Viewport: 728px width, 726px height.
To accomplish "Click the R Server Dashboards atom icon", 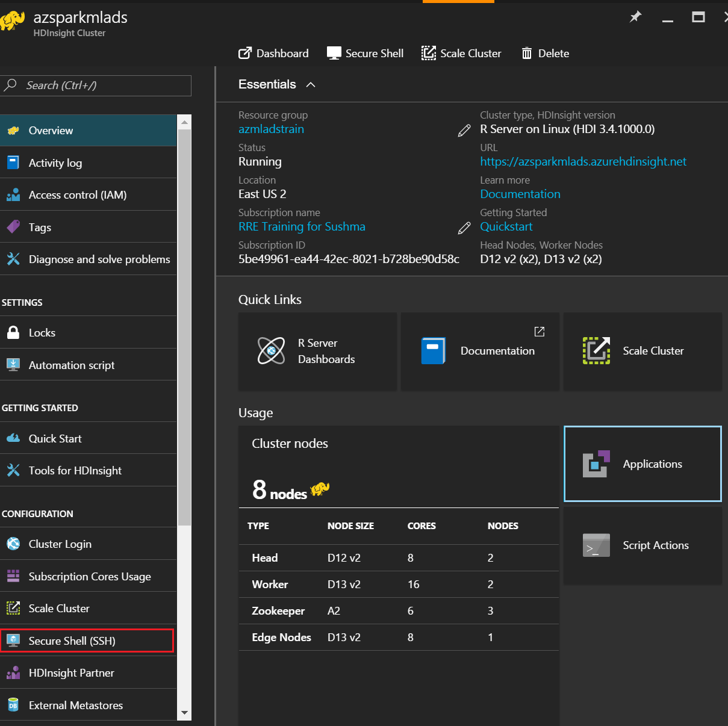I will click(272, 350).
